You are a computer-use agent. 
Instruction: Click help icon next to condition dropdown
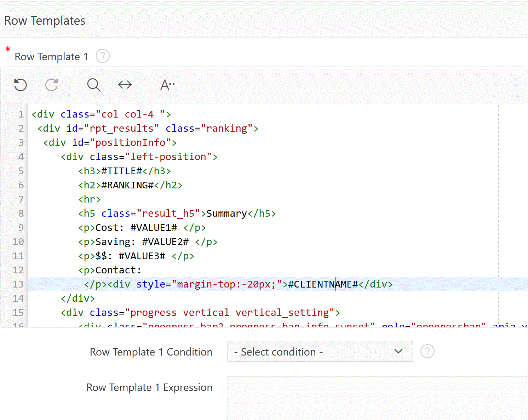click(x=427, y=352)
